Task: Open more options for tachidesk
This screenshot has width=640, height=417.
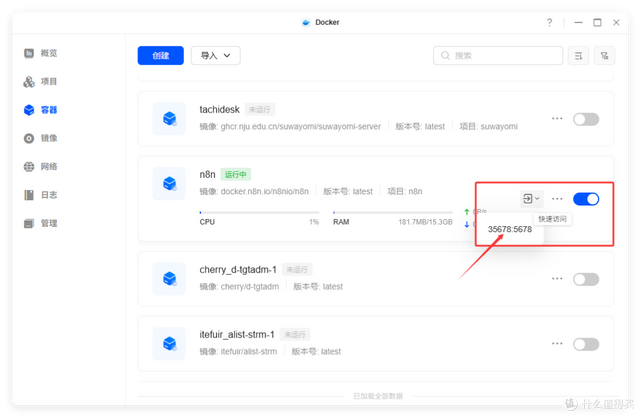Action: pyautogui.click(x=557, y=119)
